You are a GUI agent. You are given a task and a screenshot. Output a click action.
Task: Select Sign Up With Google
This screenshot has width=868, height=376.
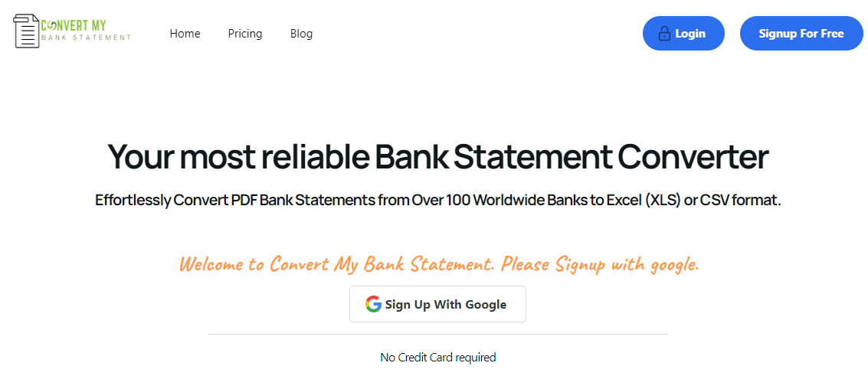click(438, 304)
